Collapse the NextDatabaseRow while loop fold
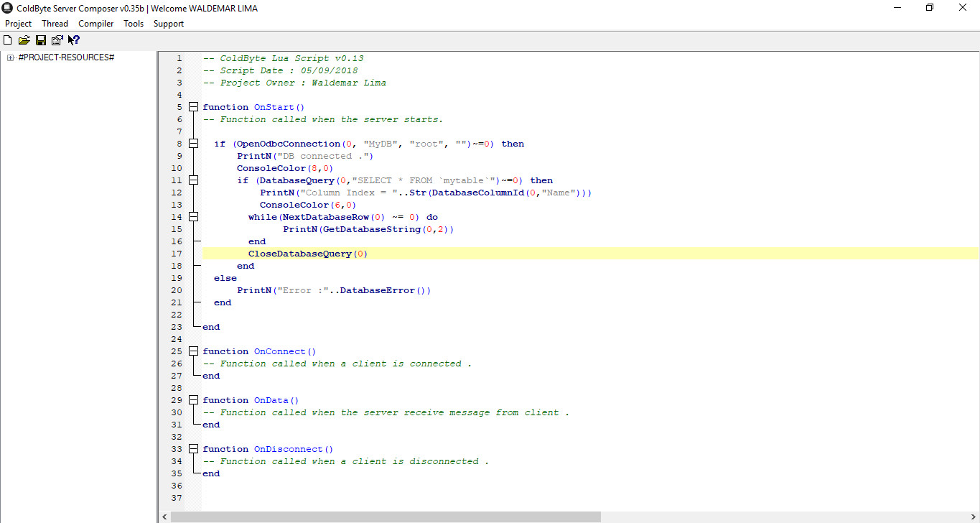This screenshot has height=523, width=980. (193, 216)
